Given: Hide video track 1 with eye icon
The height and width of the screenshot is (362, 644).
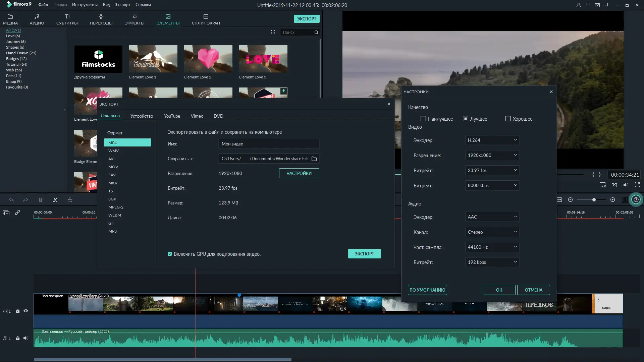Looking at the screenshot, I should pos(26,311).
